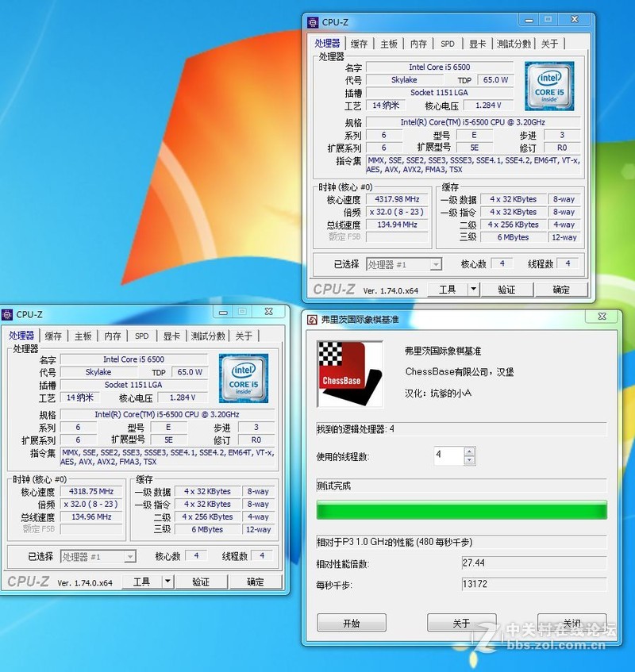Click 名字 field Intel Core i5 6500 in upper CPU-Z

(440, 67)
